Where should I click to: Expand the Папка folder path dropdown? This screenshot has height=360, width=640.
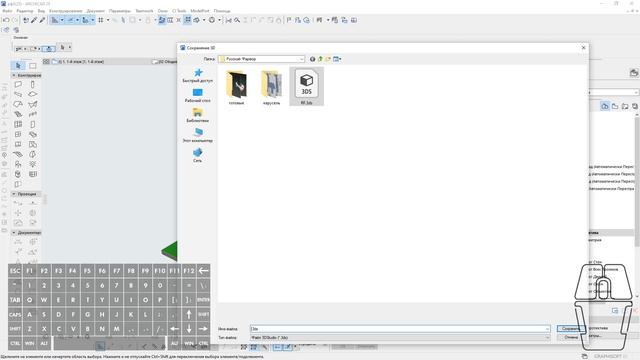click(302, 59)
